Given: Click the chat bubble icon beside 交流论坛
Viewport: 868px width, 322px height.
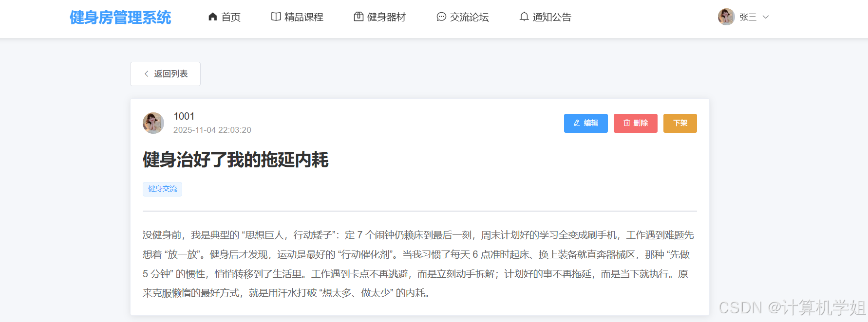Looking at the screenshot, I should tap(441, 17).
